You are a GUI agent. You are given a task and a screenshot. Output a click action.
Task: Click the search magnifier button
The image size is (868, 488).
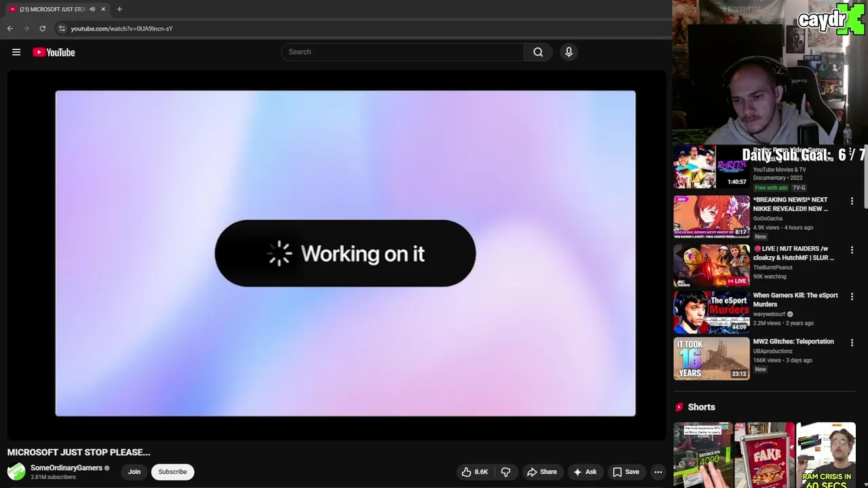click(538, 52)
